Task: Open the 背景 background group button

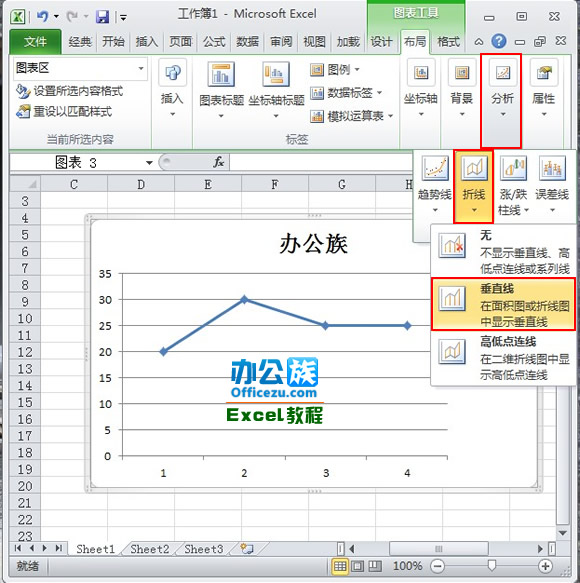Action: tap(462, 89)
